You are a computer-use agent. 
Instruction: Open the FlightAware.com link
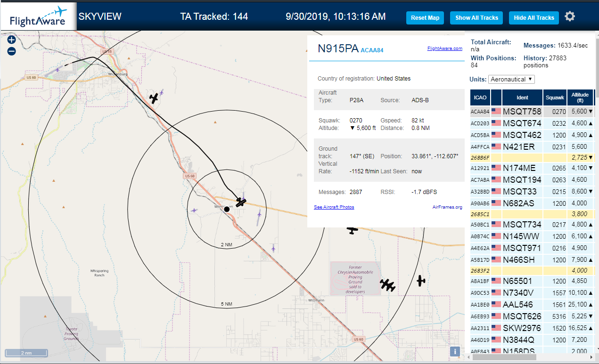pos(445,49)
